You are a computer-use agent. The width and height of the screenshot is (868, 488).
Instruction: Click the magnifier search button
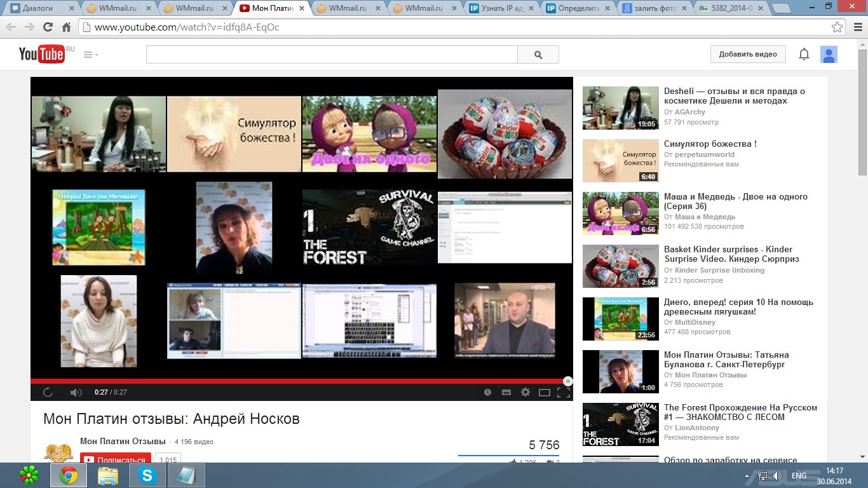pos(538,55)
